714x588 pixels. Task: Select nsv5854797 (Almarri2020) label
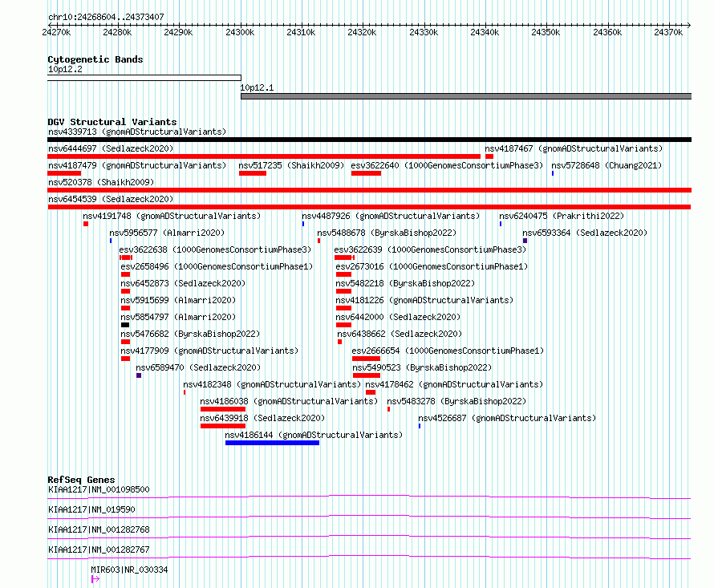click(178, 317)
